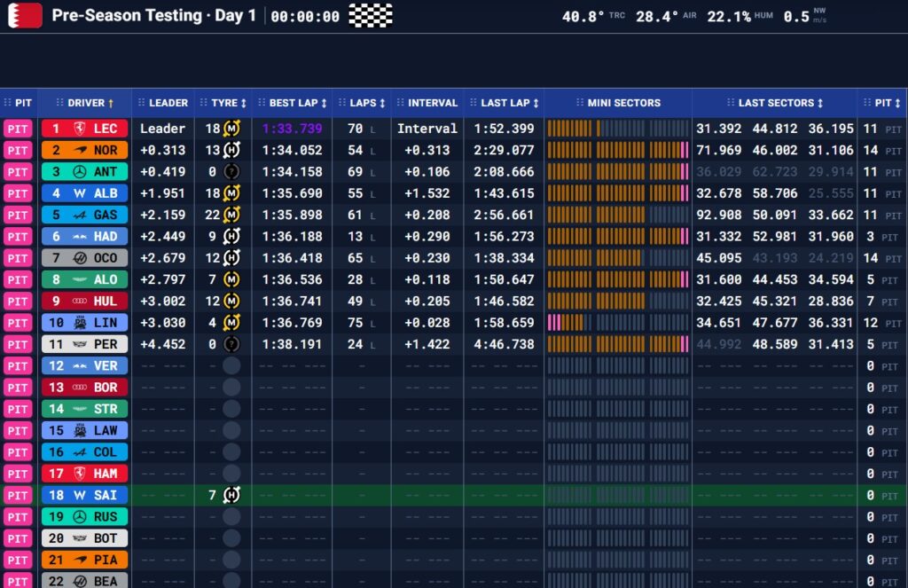The image size is (908, 588).
Task: Click Leclerc's medium tyre icon
Action: 231,129
